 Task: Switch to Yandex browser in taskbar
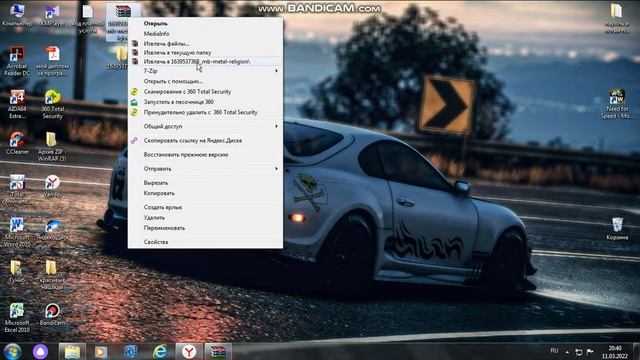click(189, 351)
